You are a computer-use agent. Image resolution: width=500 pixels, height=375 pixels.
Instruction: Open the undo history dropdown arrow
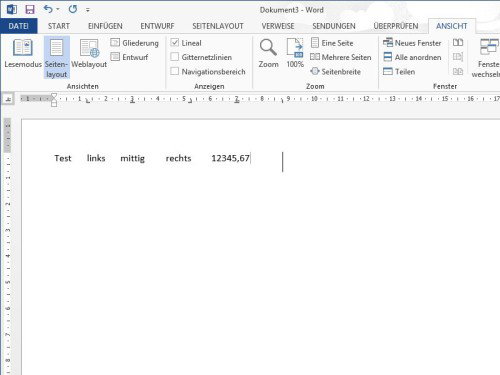[x=58, y=9]
